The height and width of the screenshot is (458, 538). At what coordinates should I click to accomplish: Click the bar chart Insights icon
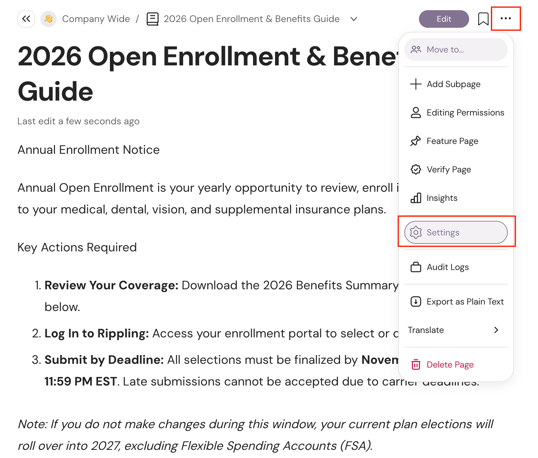pos(416,198)
